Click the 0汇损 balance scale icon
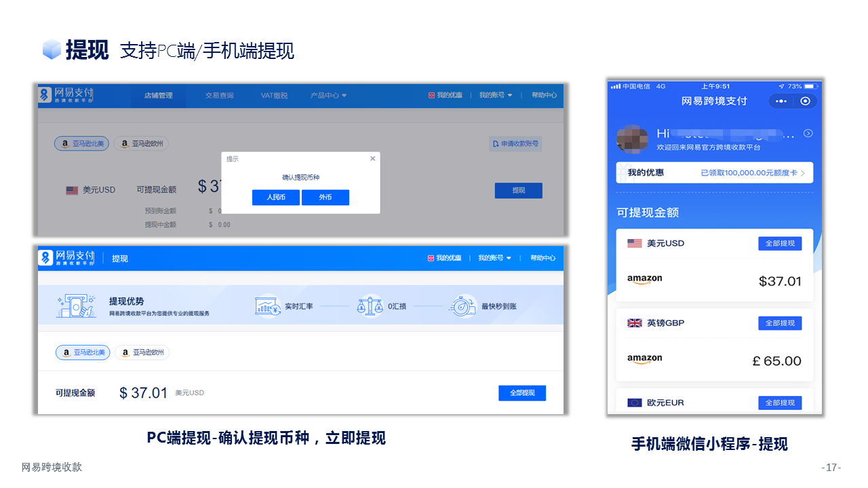The height and width of the screenshot is (488, 868). coord(370,306)
